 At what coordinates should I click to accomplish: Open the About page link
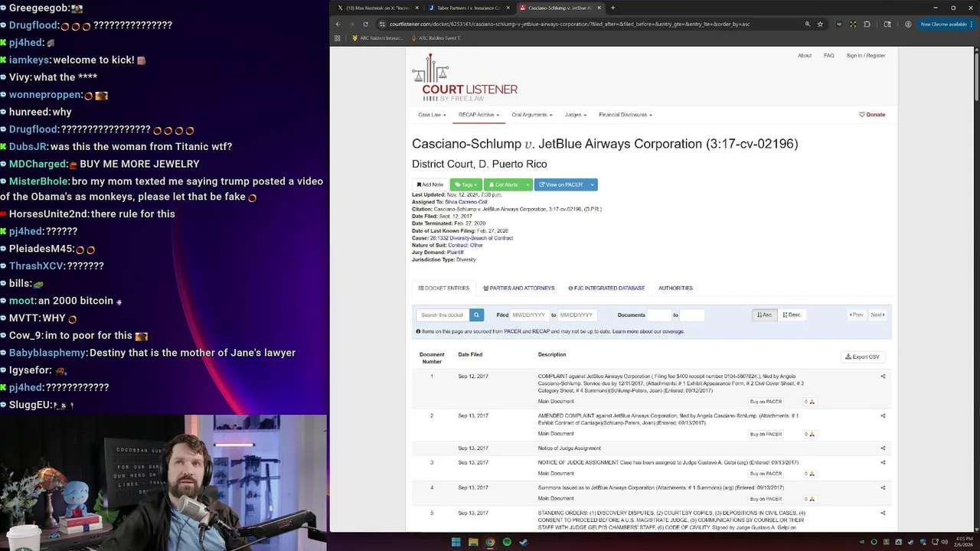(x=805, y=56)
